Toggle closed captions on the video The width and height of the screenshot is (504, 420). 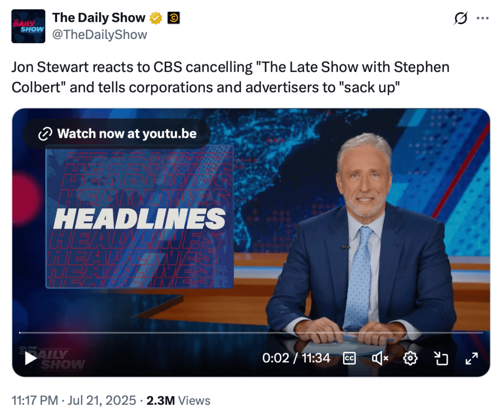[349, 358]
